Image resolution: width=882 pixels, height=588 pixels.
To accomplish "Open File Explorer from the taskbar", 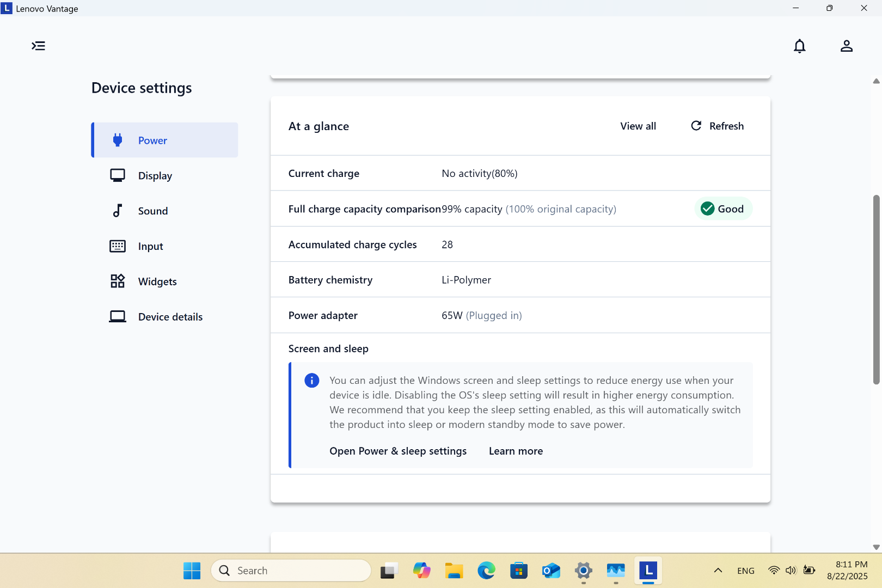I will click(454, 571).
